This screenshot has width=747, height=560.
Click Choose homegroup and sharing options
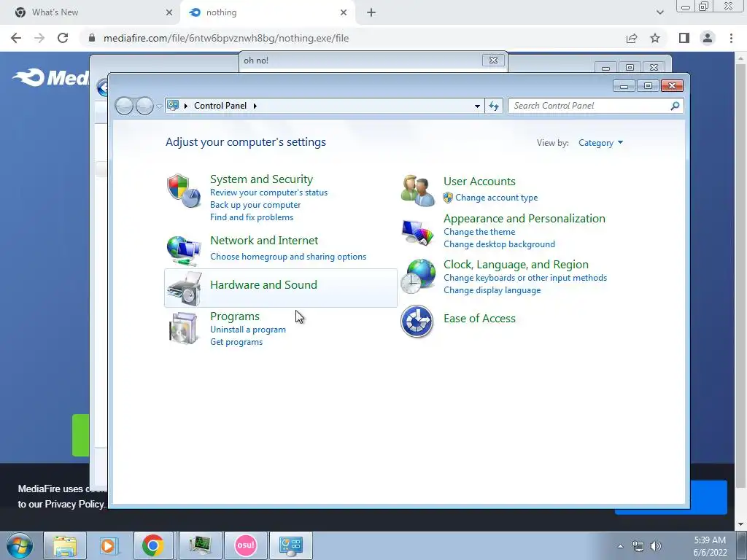[x=288, y=257]
